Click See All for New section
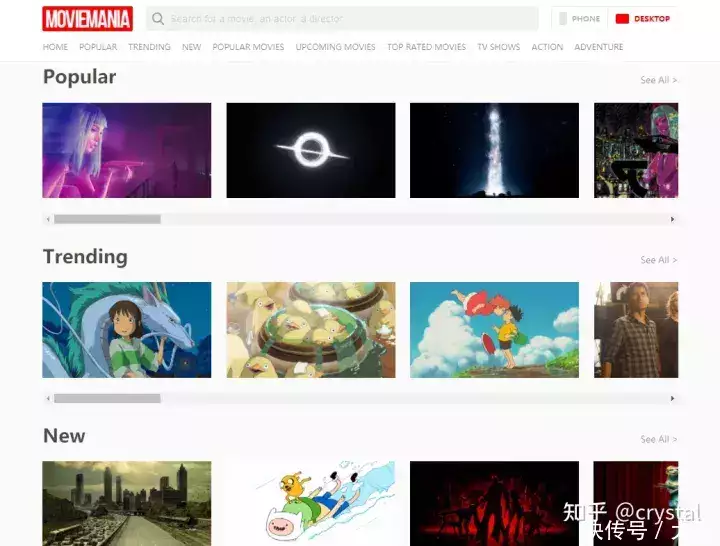Screen dimensions: 720x546 coord(658,439)
